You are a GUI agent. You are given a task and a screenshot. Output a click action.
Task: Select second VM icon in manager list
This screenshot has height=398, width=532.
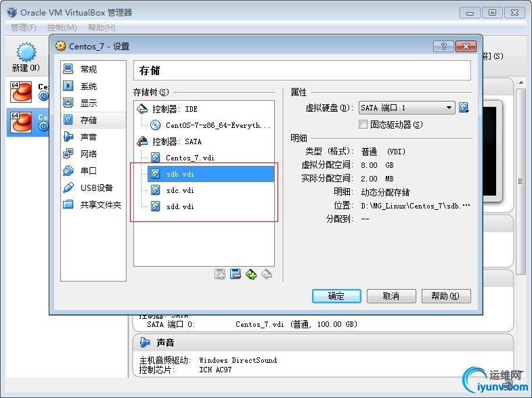(21, 123)
